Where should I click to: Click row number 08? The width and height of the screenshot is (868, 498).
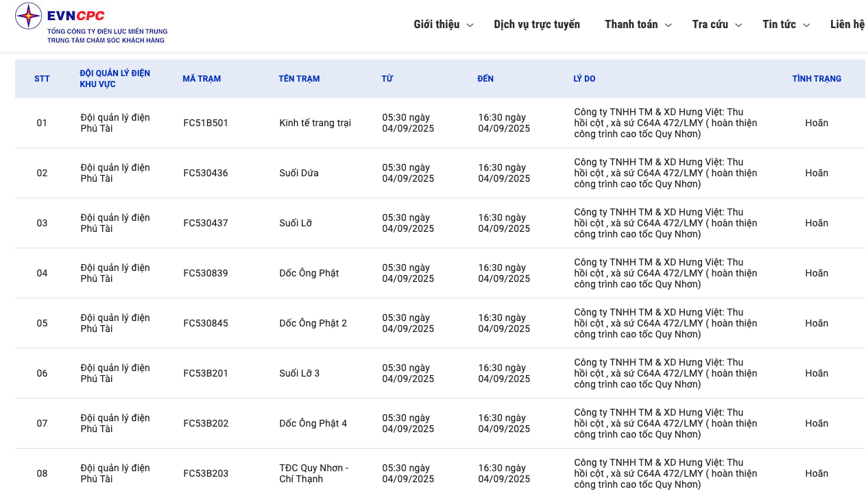click(x=42, y=473)
